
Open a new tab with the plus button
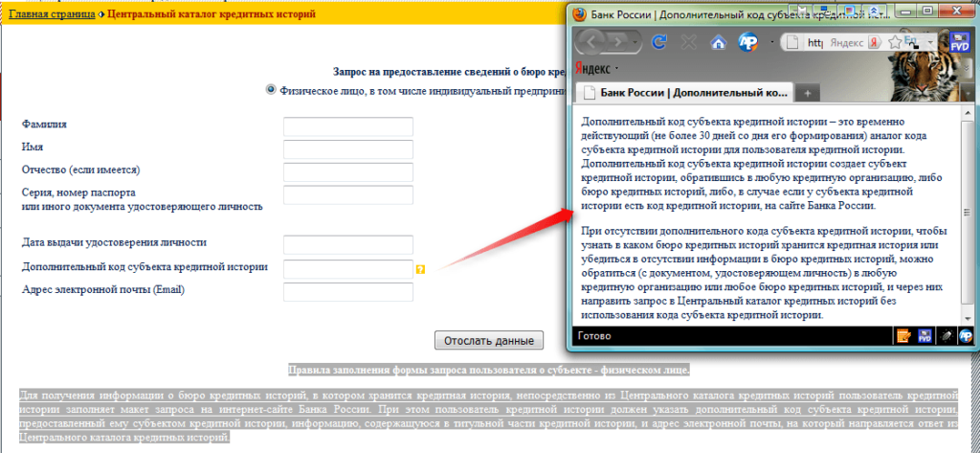tap(808, 93)
